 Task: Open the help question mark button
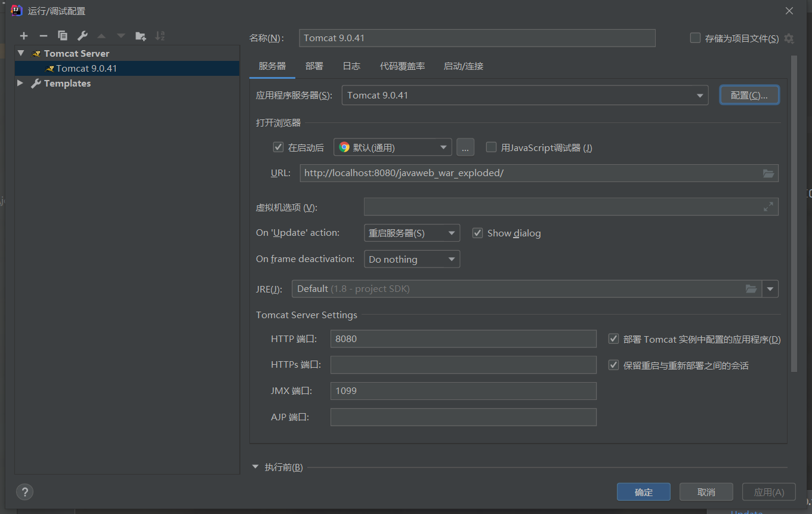tap(24, 492)
